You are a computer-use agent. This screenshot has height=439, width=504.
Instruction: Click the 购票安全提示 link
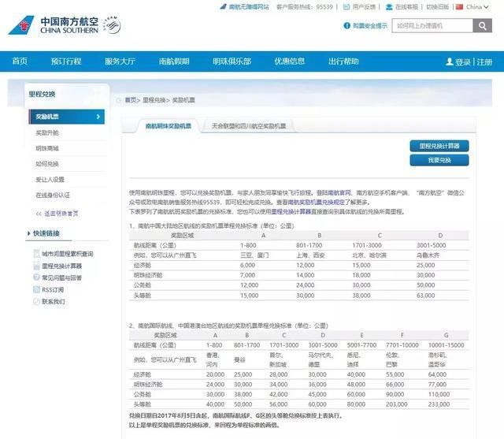pos(370,26)
